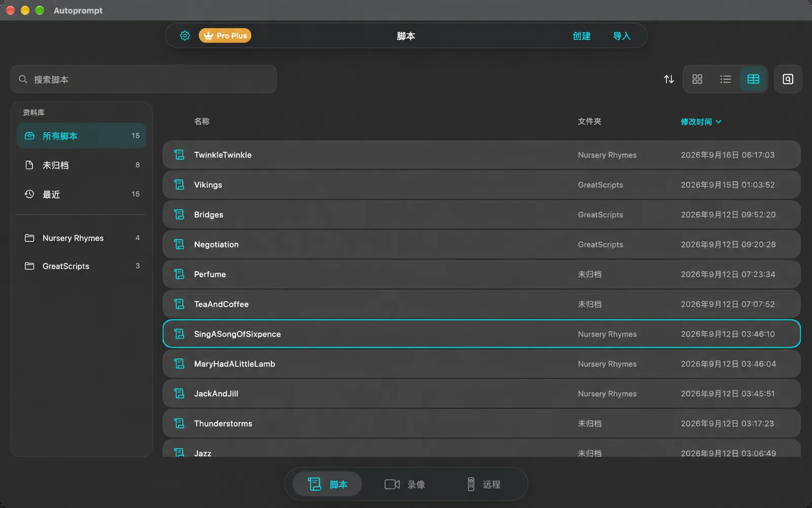The height and width of the screenshot is (508, 812).
Task: Click the script icon beside Thunderstorms
Action: point(179,423)
